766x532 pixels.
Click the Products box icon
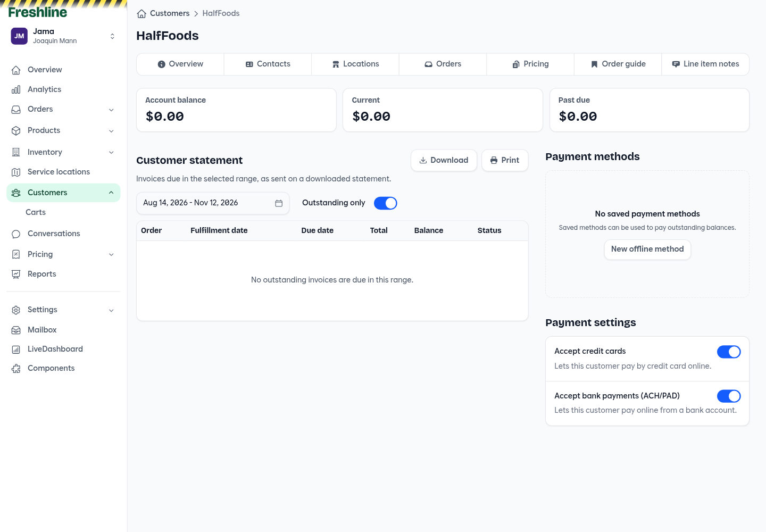[16, 131]
